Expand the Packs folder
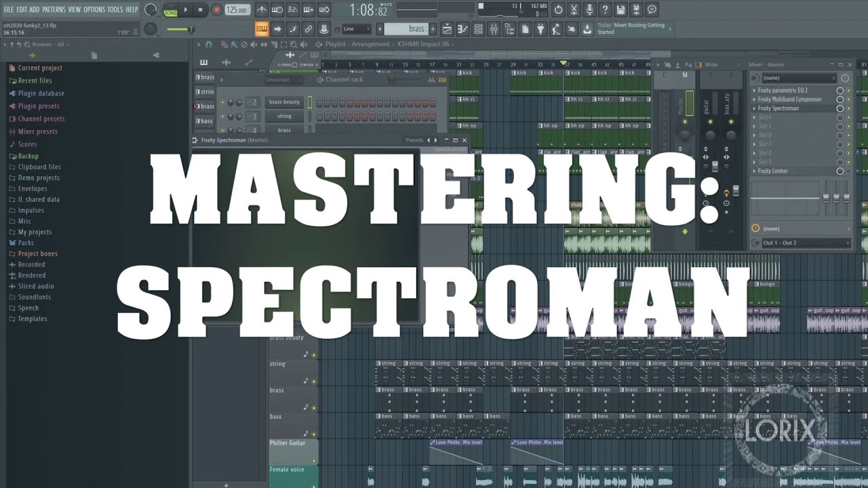 [x=26, y=243]
